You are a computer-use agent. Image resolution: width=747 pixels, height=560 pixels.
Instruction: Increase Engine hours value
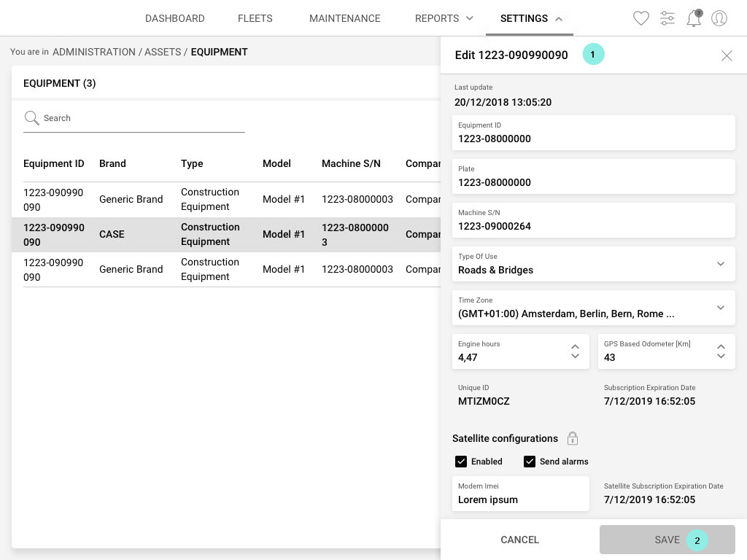pyautogui.click(x=575, y=346)
